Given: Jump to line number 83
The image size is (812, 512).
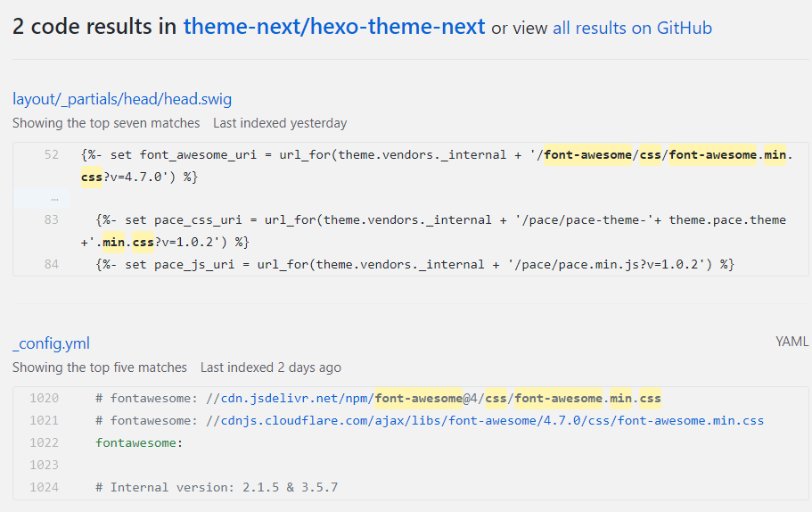Looking at the screenshot, I should (51, 219).
